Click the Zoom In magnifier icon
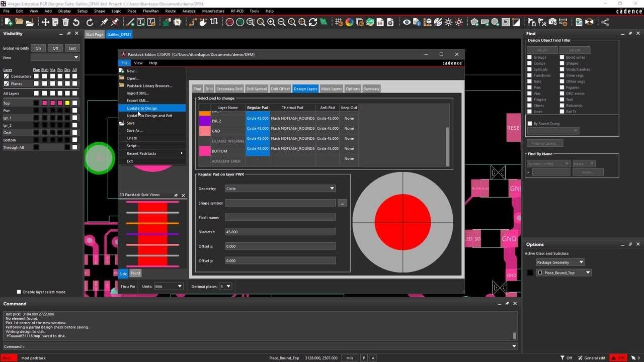The image size is (644, 362). [271, 22]
